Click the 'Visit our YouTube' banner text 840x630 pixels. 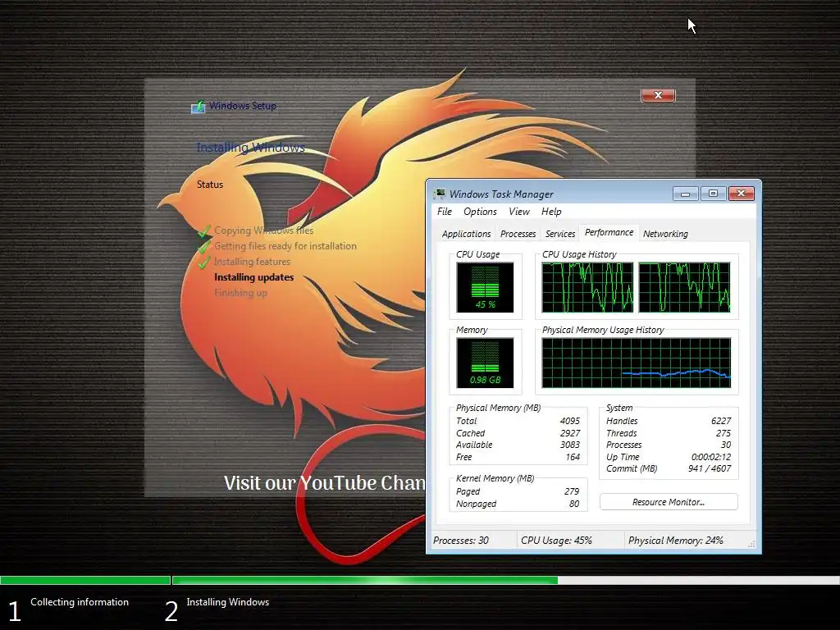[325, 483]
